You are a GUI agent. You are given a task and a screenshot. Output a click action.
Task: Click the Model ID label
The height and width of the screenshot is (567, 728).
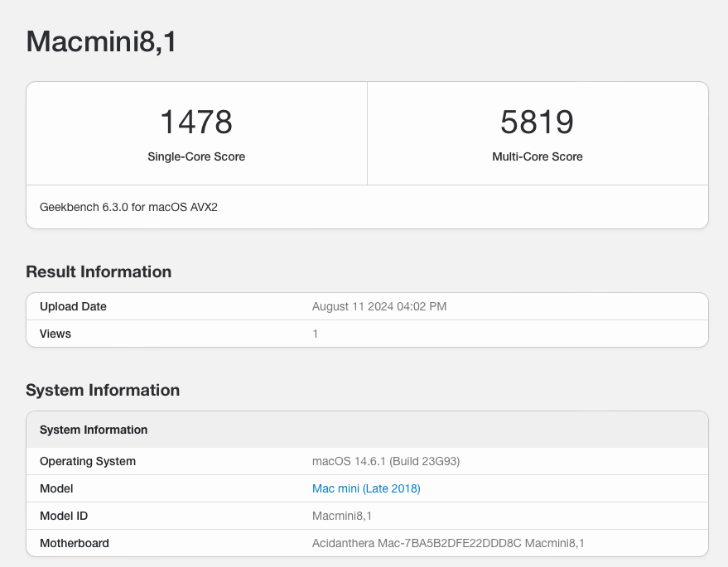pos(64,516)
